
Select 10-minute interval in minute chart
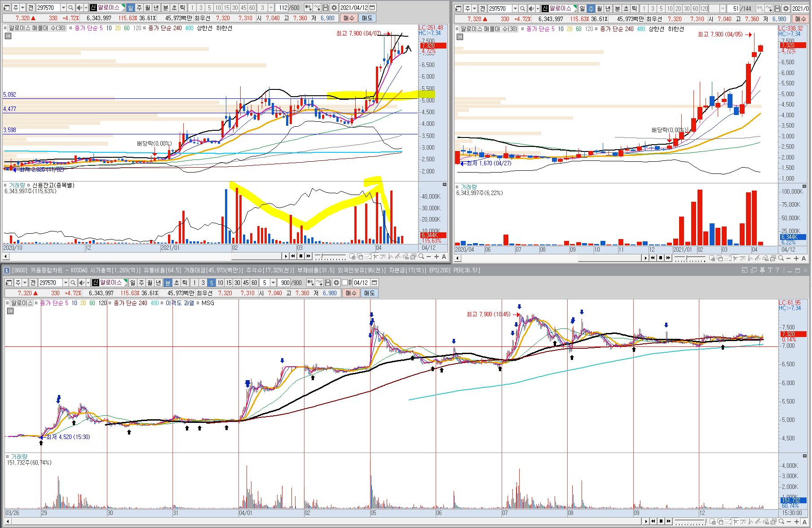coord(221,283)
